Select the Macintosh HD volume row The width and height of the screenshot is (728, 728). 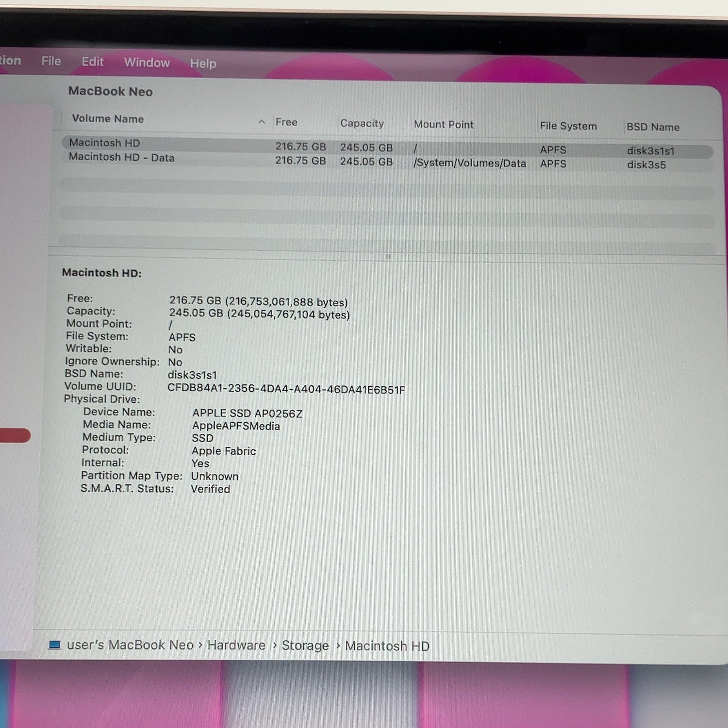click(x=387, y=147)
